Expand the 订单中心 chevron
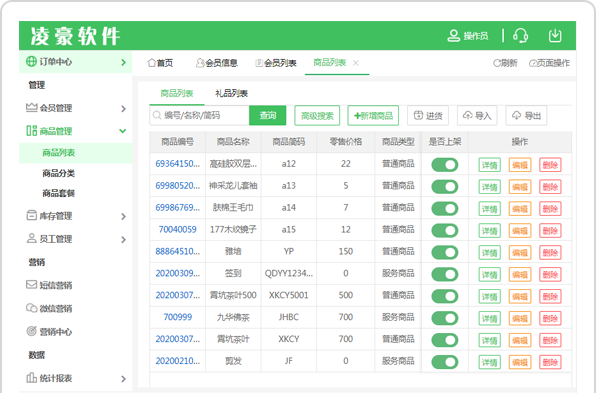596x393 pixels. tap(123, 62)
